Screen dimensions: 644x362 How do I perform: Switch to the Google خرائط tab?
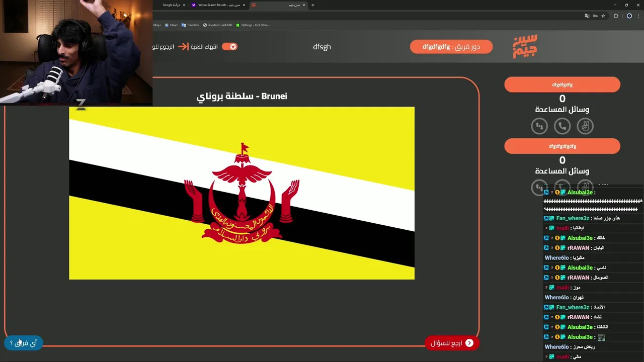click(x=171, y=5)
